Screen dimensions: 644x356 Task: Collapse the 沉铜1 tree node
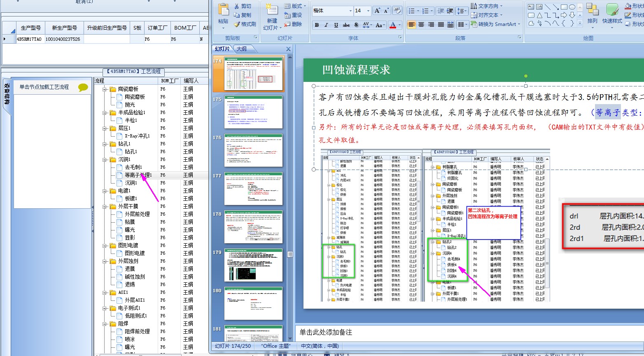[105, 160]
